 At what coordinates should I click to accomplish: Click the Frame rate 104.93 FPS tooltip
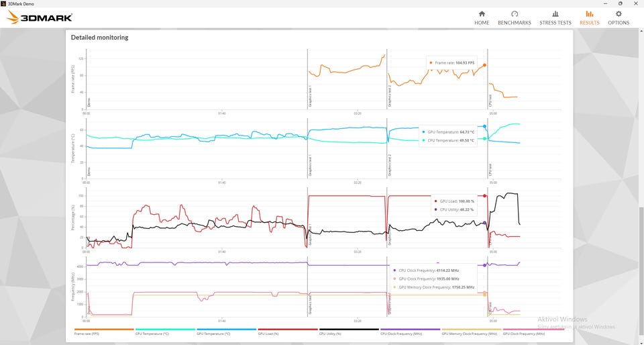click(451, 63)
